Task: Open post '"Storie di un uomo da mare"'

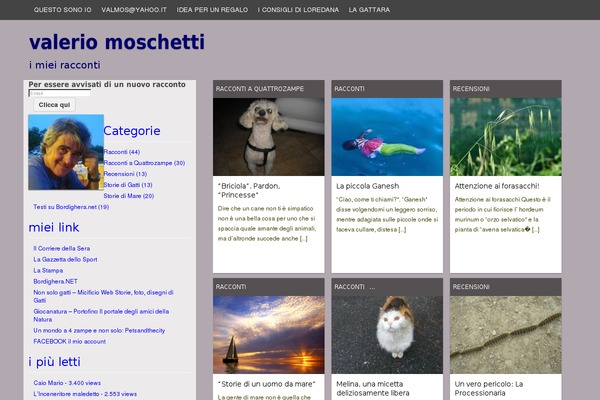Action: coord(267,384)
